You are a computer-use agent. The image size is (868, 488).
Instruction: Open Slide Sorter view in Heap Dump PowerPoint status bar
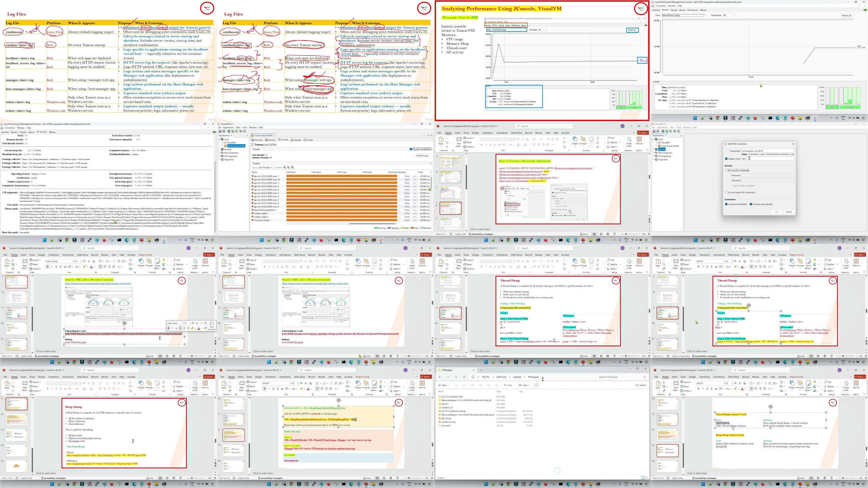point(167,478)
